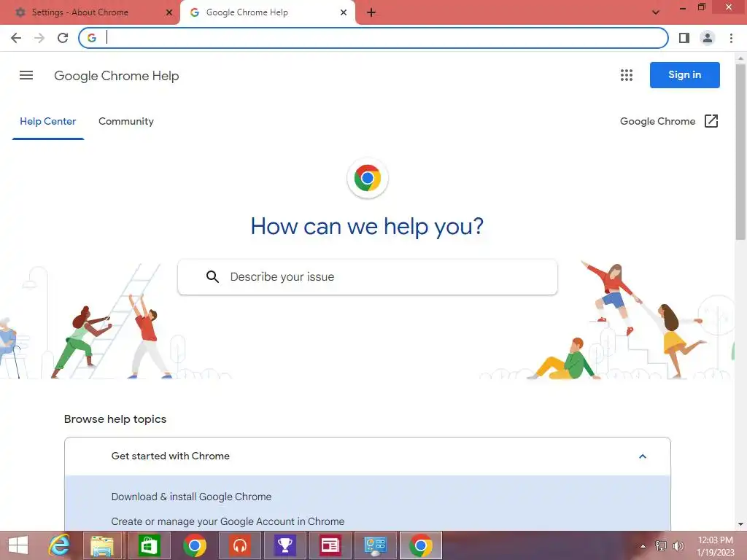Click the external link icon beside Google Chrome
Image resolution: width=747 pixels, height=560 pixels.
(x=711, y=121)
